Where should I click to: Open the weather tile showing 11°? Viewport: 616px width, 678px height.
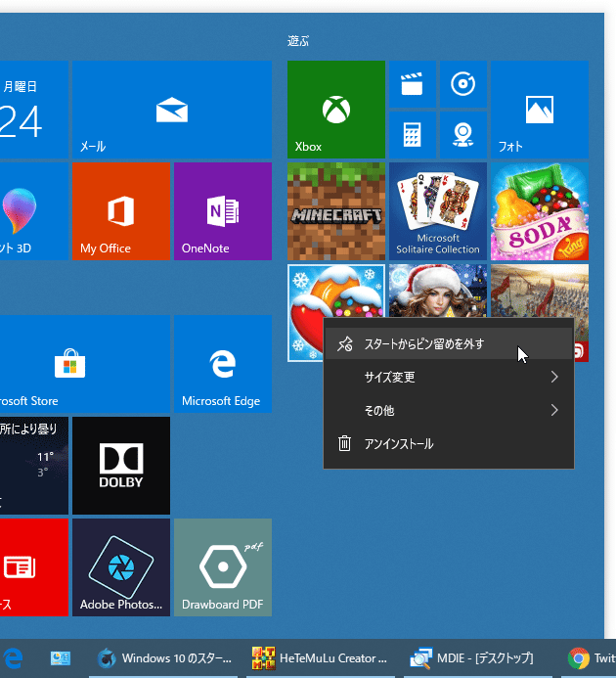[33, 466]
